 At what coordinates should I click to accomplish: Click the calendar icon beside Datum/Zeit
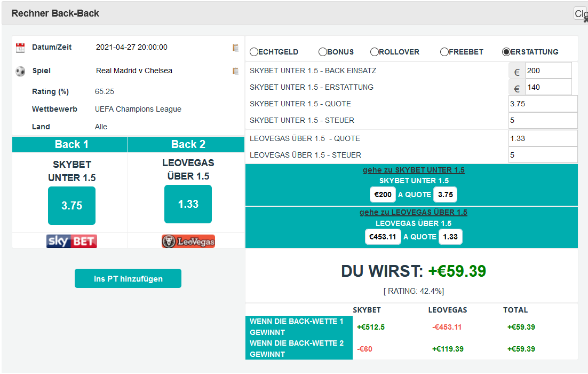pos(20,48)
